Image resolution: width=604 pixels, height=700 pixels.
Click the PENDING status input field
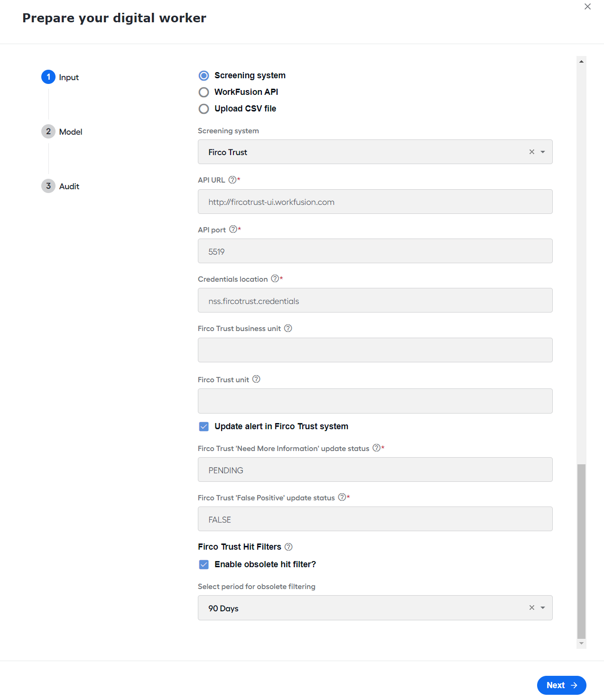[x=375, y=470]
